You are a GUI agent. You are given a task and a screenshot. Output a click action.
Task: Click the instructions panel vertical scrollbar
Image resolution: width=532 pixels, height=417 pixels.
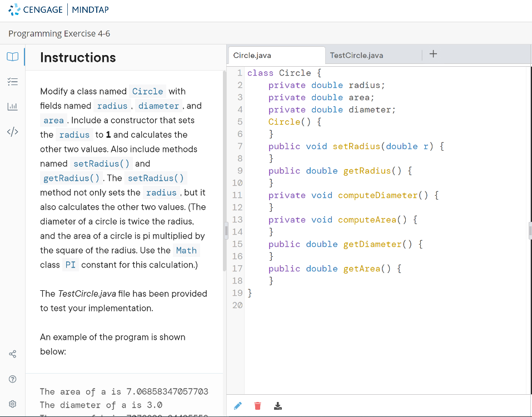225,167
